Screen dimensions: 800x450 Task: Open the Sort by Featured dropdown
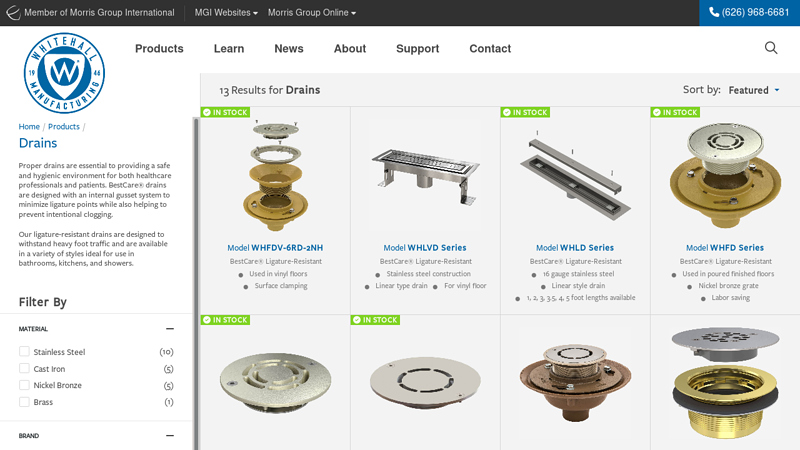(754, 90)
